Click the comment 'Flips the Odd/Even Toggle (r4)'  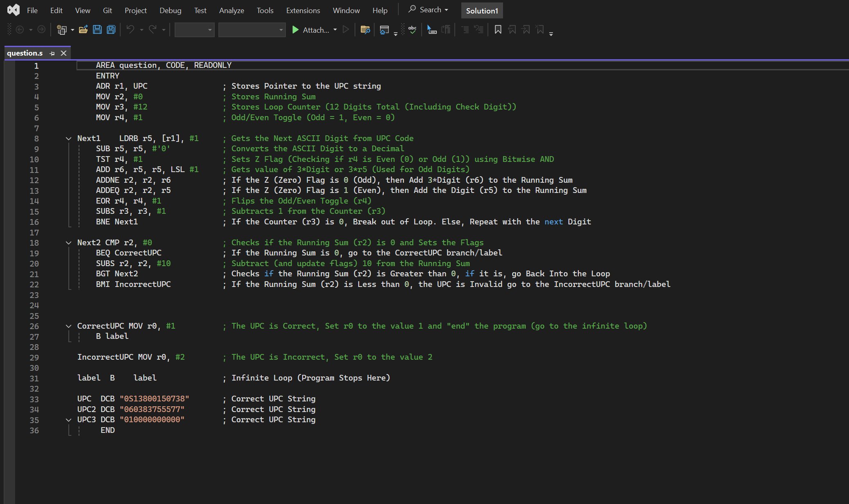coord(301,201)
